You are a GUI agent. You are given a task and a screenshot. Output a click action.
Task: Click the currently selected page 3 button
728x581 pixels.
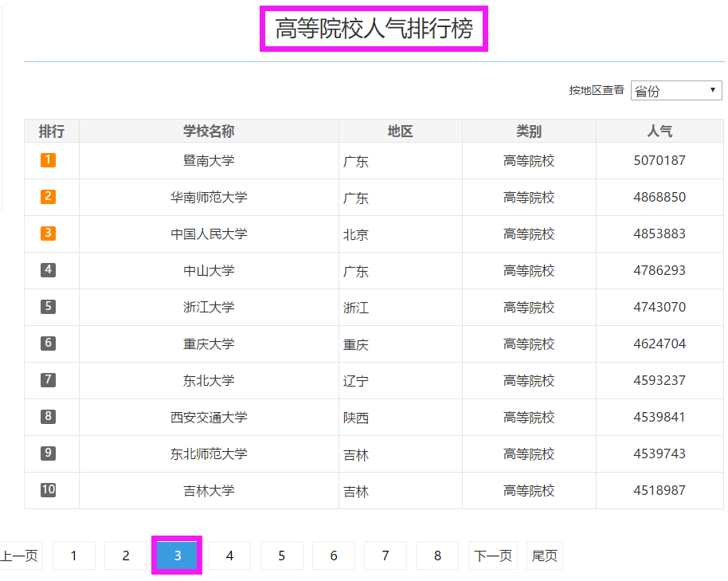(177, 555)
